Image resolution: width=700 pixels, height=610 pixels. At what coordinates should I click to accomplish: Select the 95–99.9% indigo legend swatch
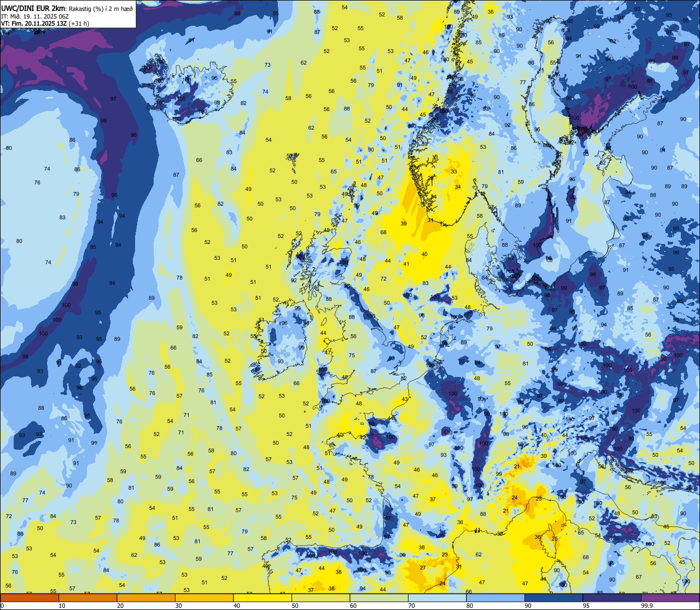[612, 597]
